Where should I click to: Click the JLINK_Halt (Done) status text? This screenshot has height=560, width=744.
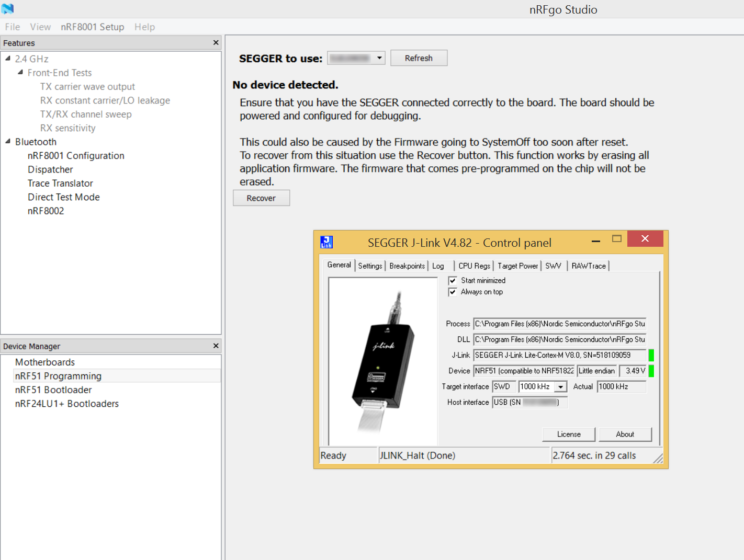(418, 455)
